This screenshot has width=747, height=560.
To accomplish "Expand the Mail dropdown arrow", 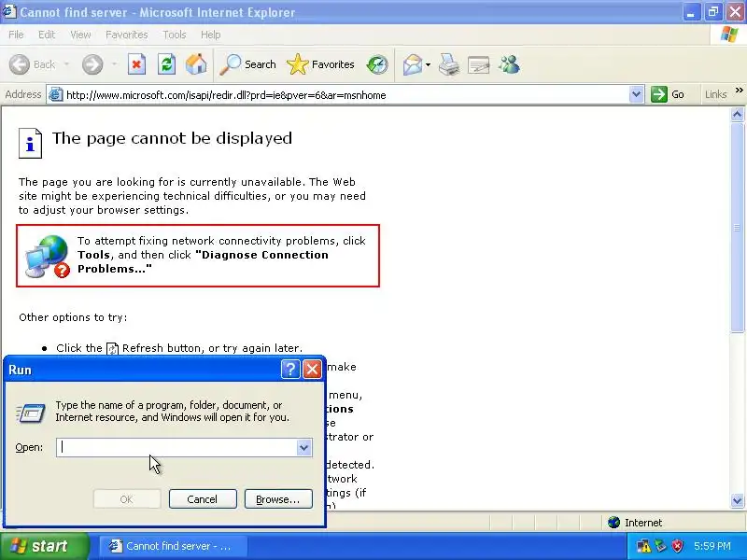I will [x=428, y=64].
